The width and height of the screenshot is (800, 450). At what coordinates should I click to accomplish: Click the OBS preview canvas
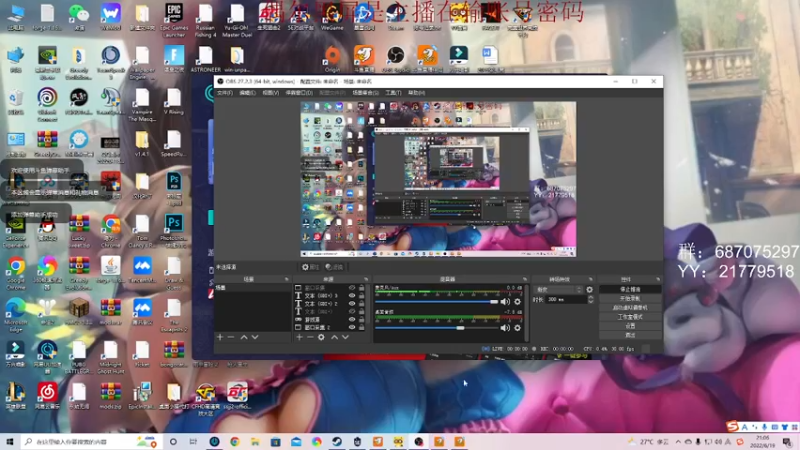click(x=438, y=179)
